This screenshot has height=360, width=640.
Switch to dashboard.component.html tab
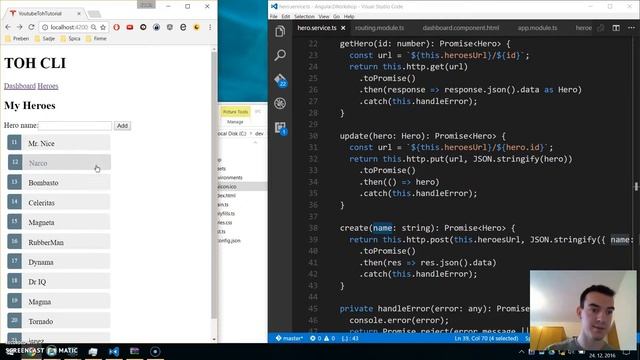[460, 28]
